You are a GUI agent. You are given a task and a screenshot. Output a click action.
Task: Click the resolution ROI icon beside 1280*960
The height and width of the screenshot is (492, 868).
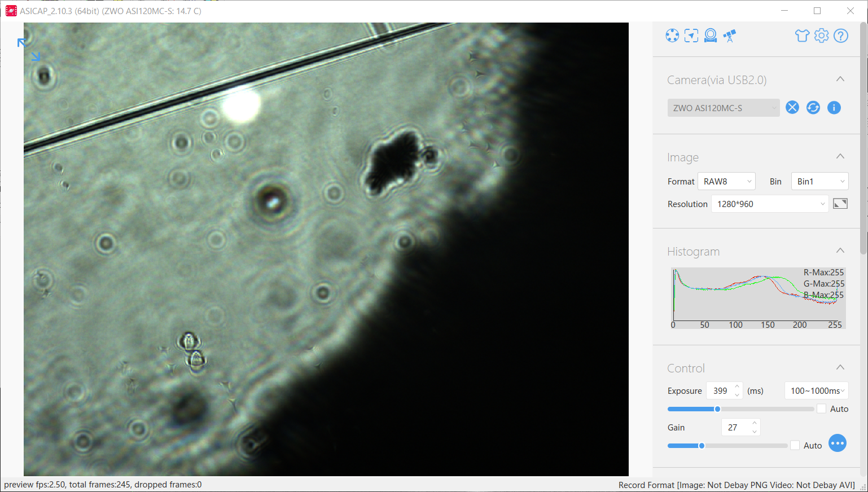point(840,204)
